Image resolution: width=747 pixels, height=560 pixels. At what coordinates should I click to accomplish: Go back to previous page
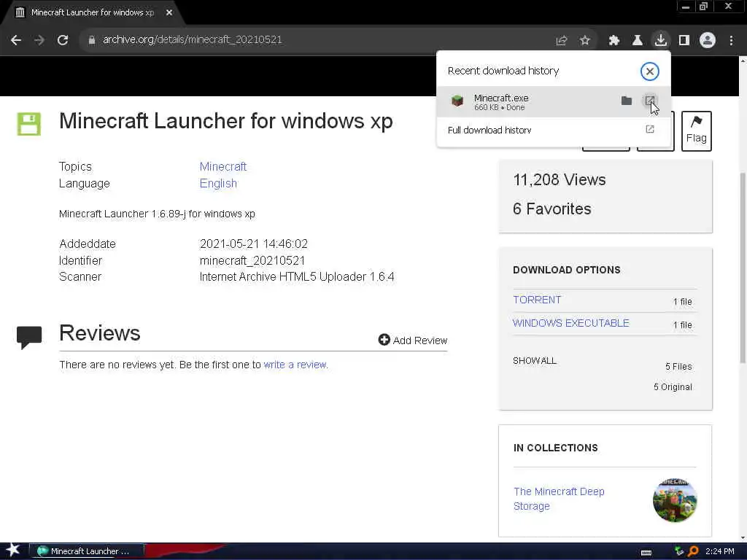(x=16, y=41)
